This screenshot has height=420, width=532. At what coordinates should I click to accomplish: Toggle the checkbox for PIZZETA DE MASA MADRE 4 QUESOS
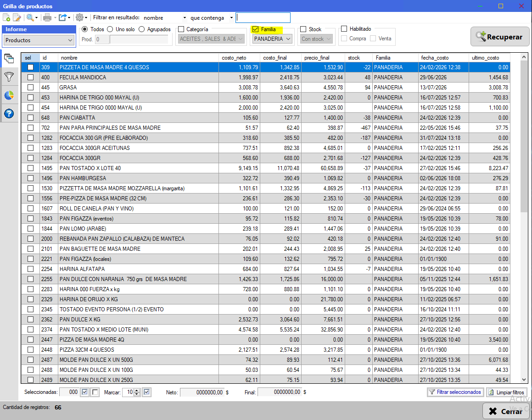[31, 67]
